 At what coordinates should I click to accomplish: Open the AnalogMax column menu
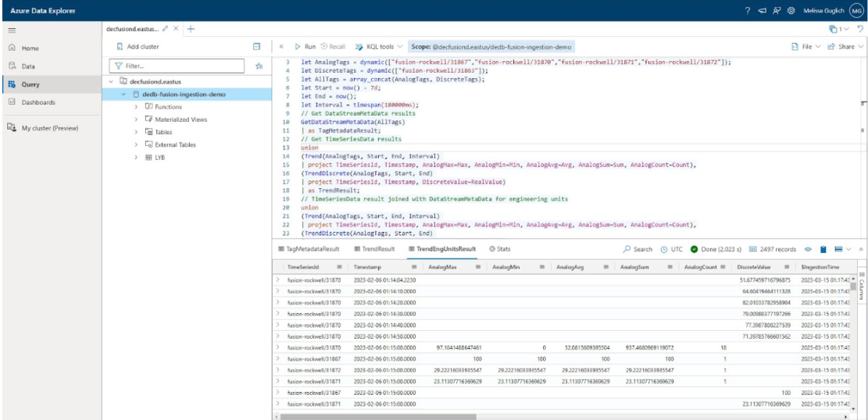[x=479, y=267]
